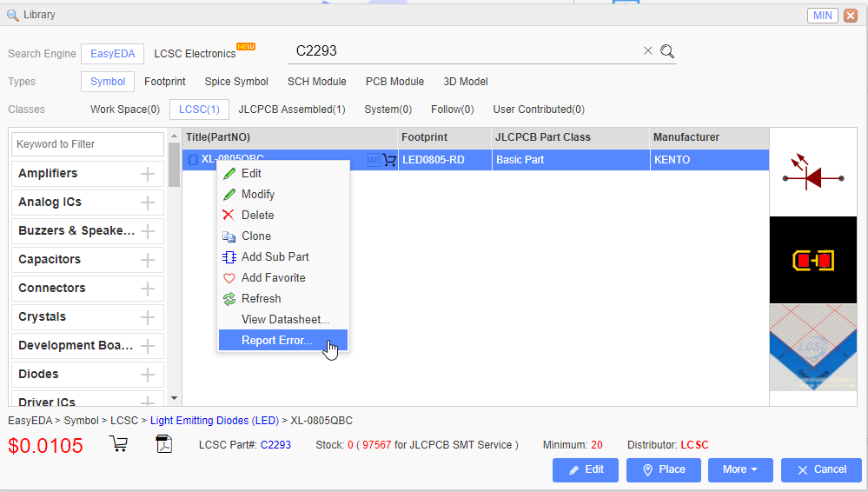Sort by Manufacturer column header
The width and height of the screenshot is (868, 492).
(709, 137)
